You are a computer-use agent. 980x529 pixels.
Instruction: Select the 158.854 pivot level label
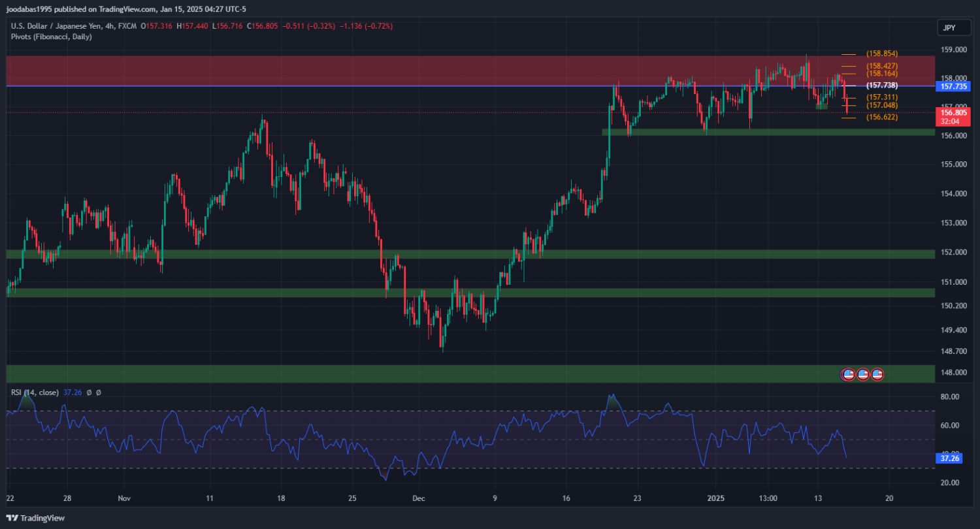pos(881,54)
